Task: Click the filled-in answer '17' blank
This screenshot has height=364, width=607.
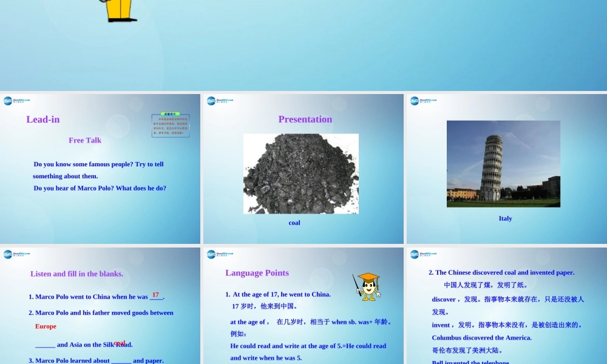Action: coord(155,295)
